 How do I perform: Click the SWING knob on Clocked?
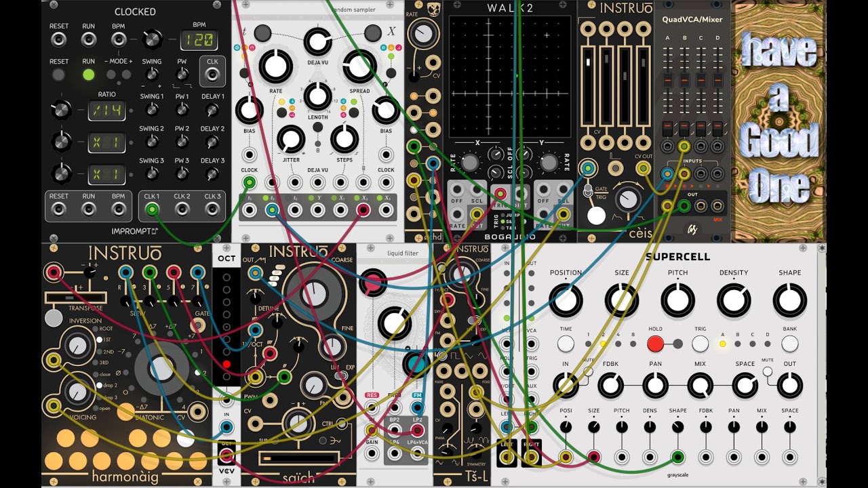(152, 75)
